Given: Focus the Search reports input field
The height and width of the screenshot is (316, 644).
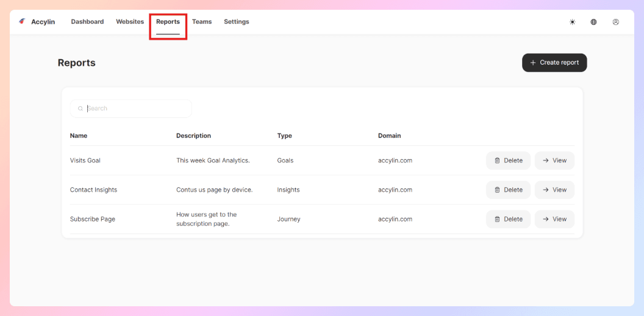Looking at the screenshot, I should [137, 109].
